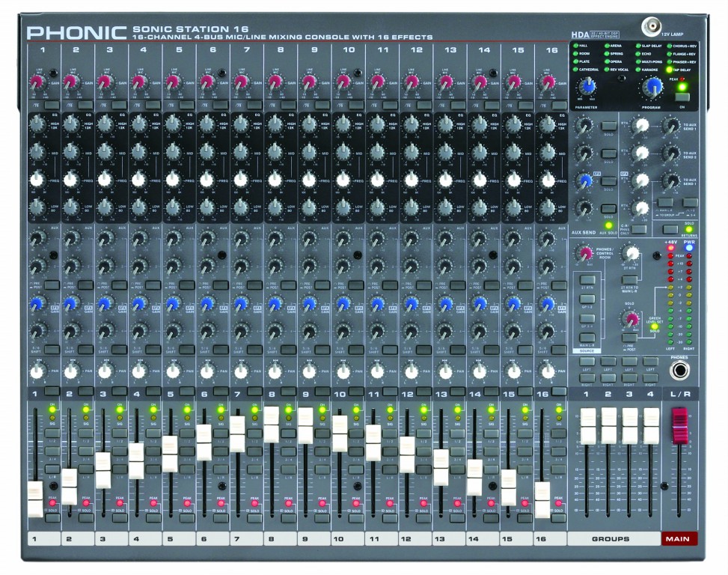Turn channel 2 AUX 1 send knob
Viewport: 728px width, 575px height.
click(71, 239)
